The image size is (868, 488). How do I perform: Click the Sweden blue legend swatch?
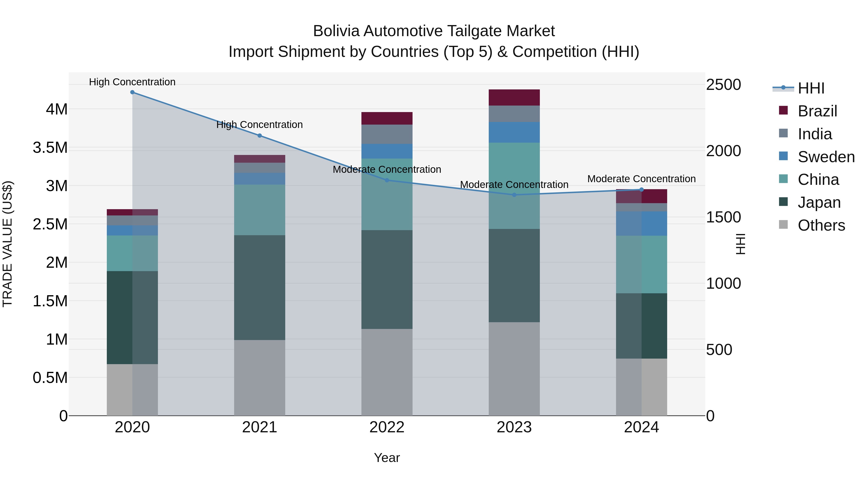[x=783, y=156]
